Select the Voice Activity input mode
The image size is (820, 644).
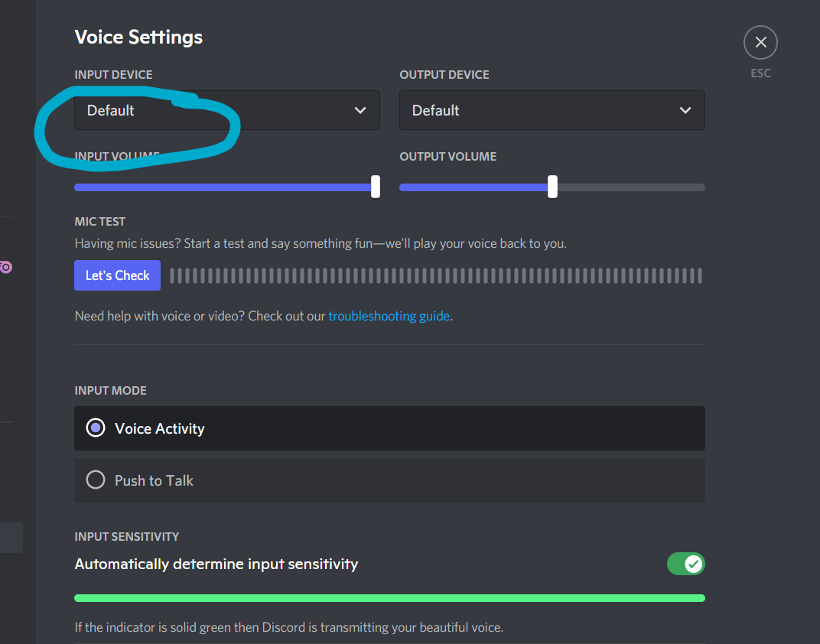pyautogui.click(x=389, y=428)
